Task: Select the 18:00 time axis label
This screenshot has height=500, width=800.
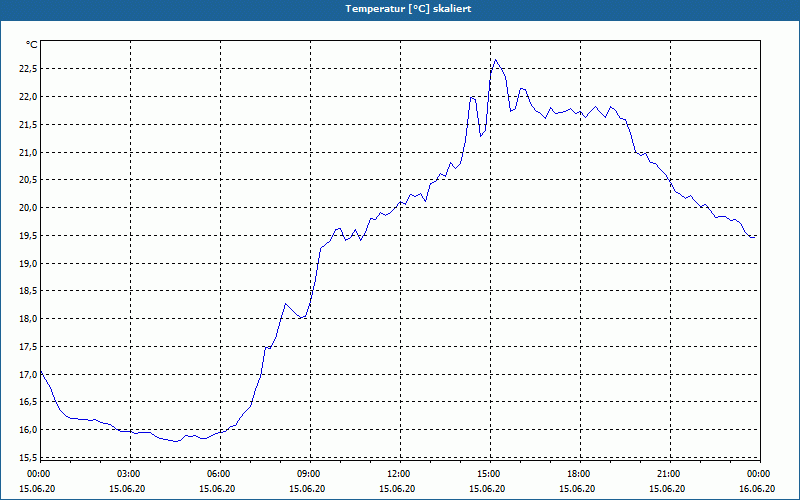Action: click(580, 474)
